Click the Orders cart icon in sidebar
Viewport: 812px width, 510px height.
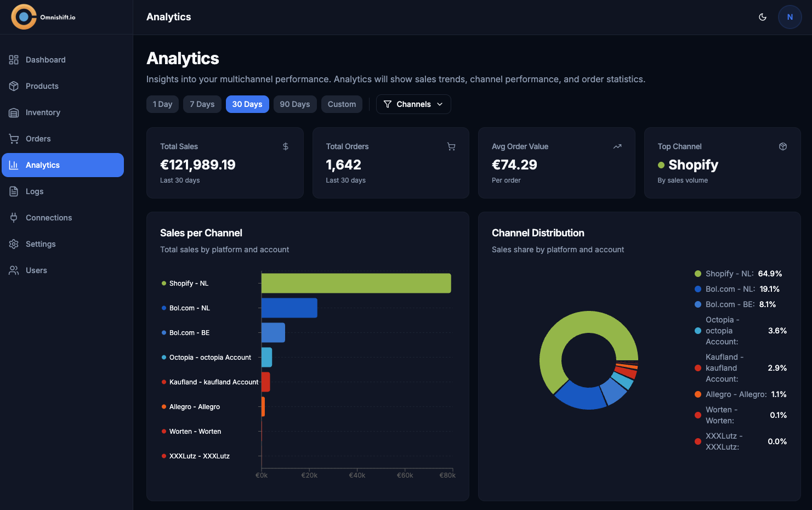click(14, 139)
